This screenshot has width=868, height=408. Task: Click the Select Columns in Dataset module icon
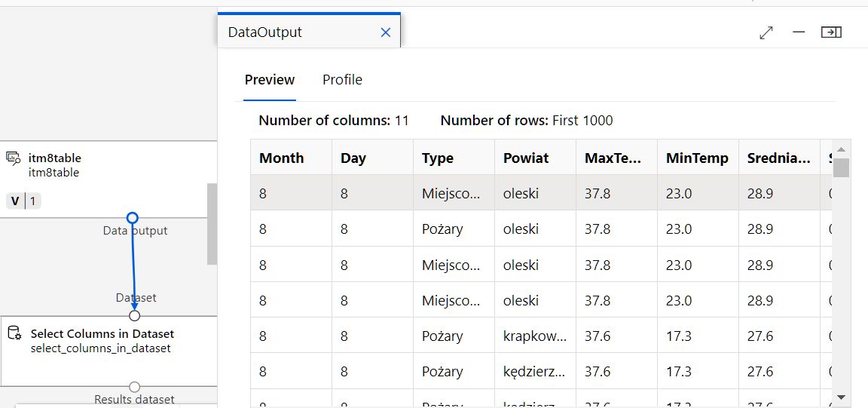pyautogui.click(x=14, y=333)
